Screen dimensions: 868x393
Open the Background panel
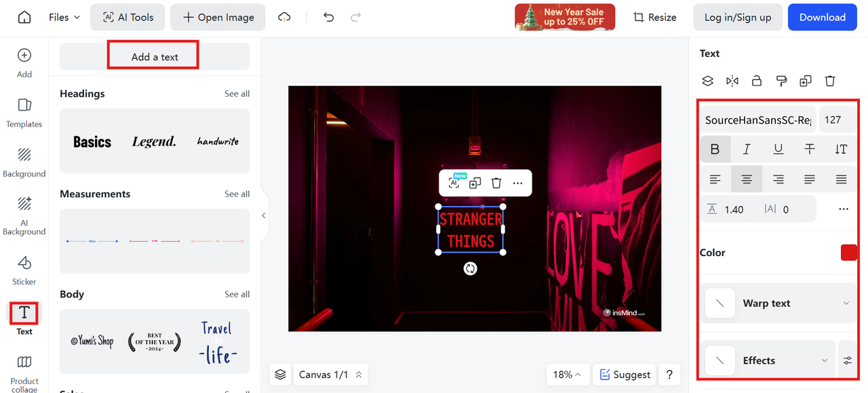(24, 163)
